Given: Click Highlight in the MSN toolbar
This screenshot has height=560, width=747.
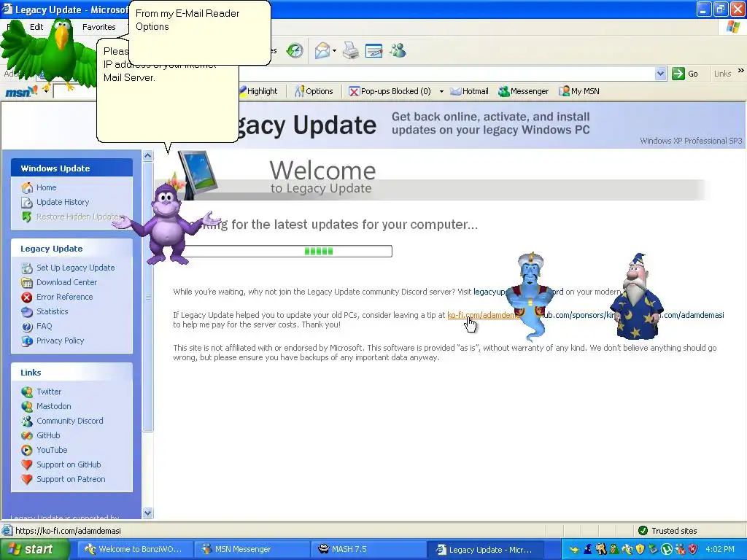Looking at the screenshot, I should (258, 91).
